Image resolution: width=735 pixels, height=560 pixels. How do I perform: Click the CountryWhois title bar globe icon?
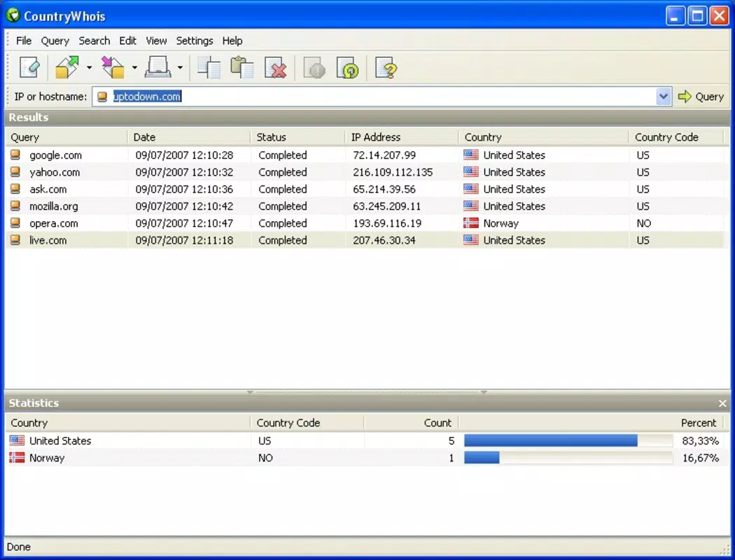coord(13,15)
